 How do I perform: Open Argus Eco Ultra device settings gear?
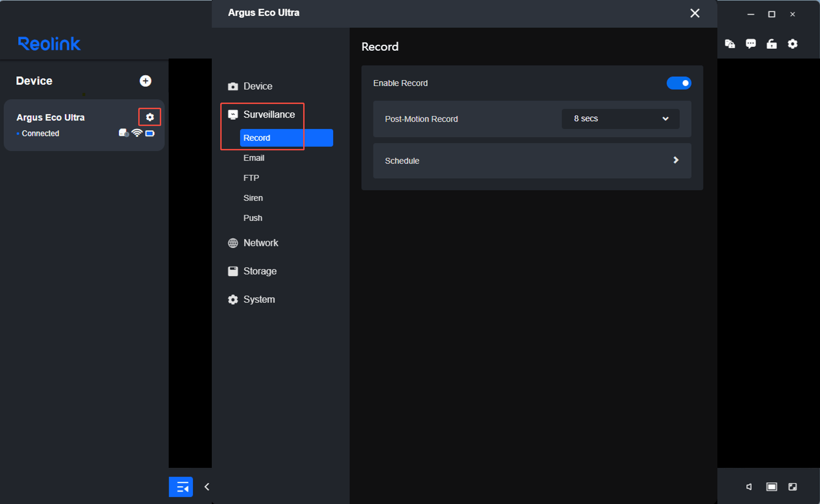pos(150,117)
